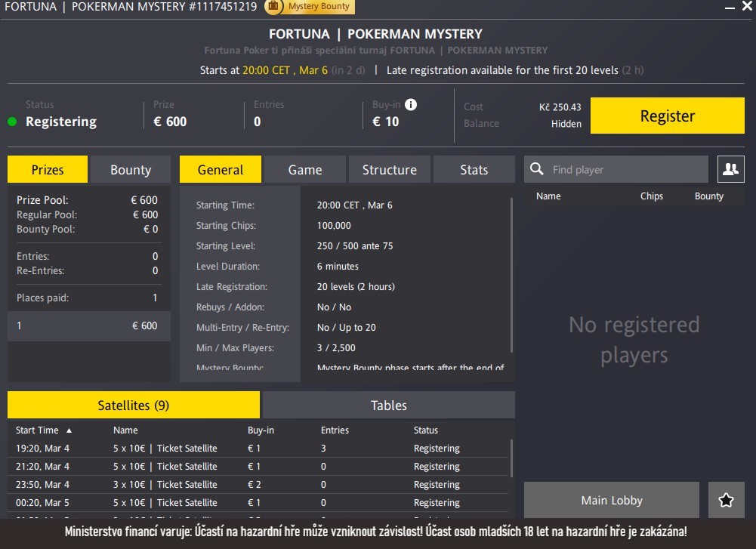Image resolution: width=756 pixels, height=549 pixels.
Task: Switch to the Tables tab
Action: pyautogui.click(x=389, y=405)
